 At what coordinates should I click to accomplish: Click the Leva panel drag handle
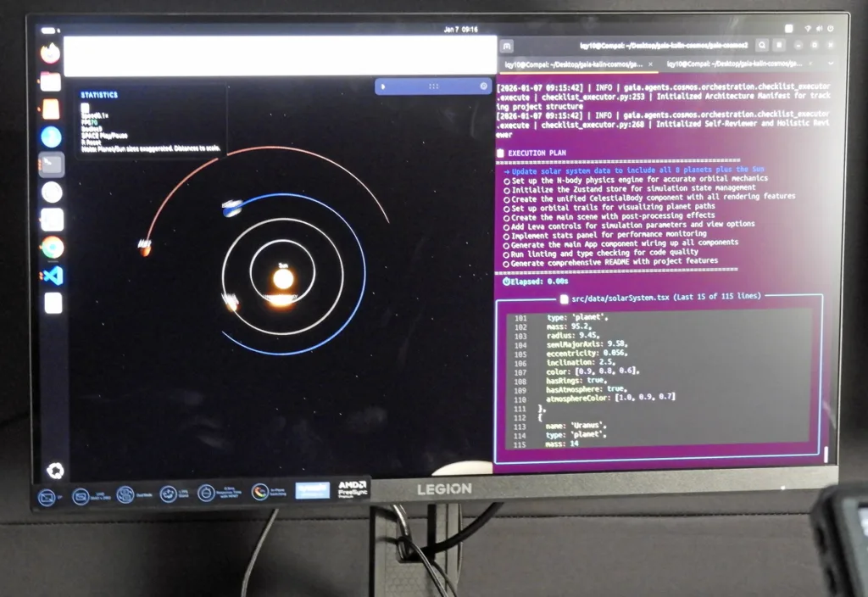433,86
